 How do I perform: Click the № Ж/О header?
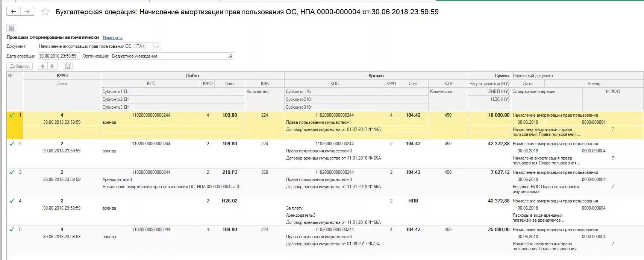click(x=613, y=91)
